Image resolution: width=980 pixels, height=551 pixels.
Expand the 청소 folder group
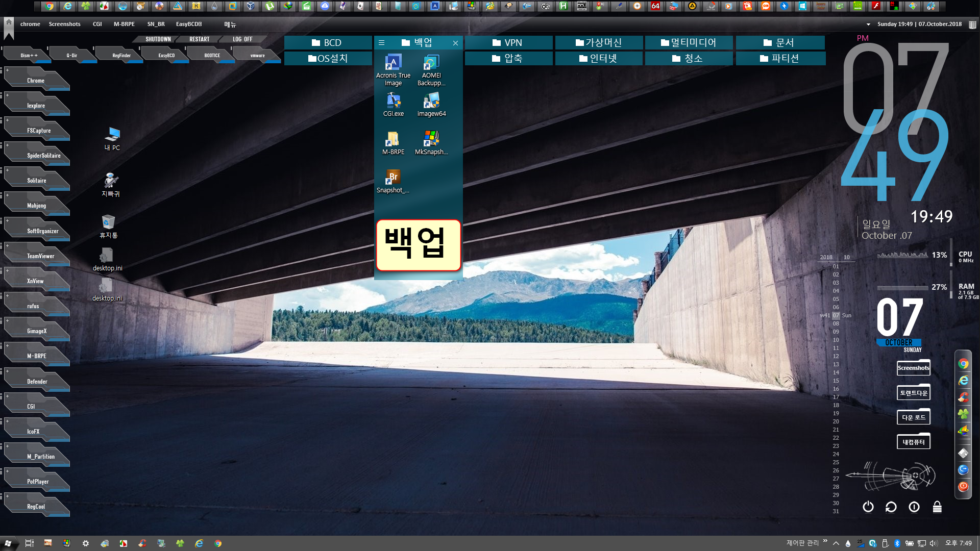point(689,59)
